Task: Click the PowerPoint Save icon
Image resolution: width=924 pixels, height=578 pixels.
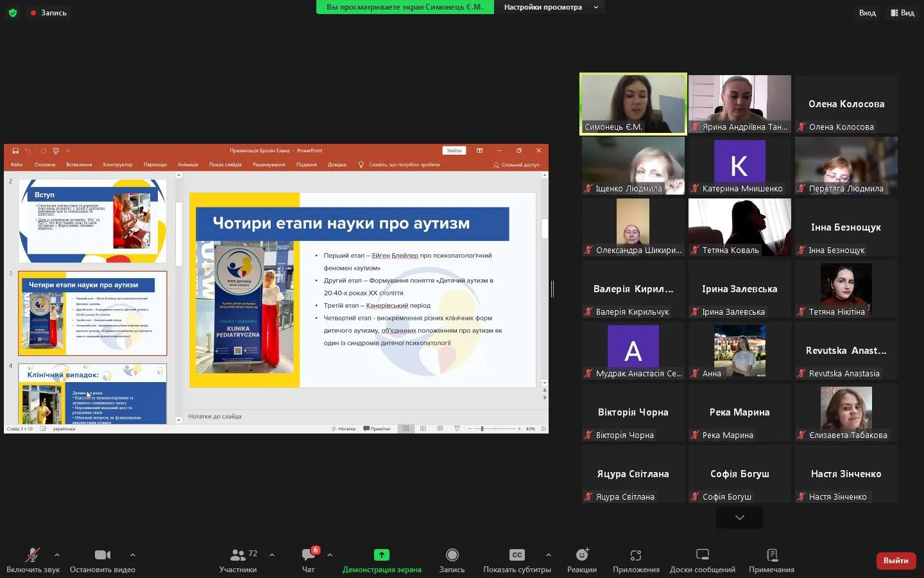Action: [x=15, y=151]
